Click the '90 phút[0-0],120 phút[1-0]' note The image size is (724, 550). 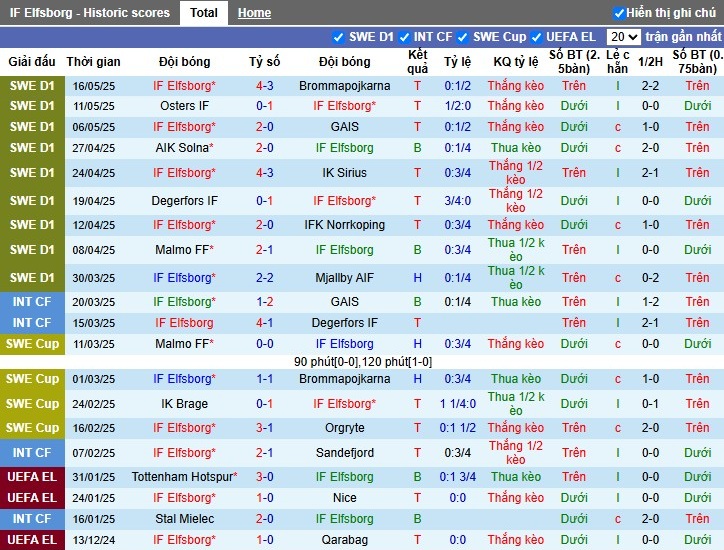pos(363,362)
